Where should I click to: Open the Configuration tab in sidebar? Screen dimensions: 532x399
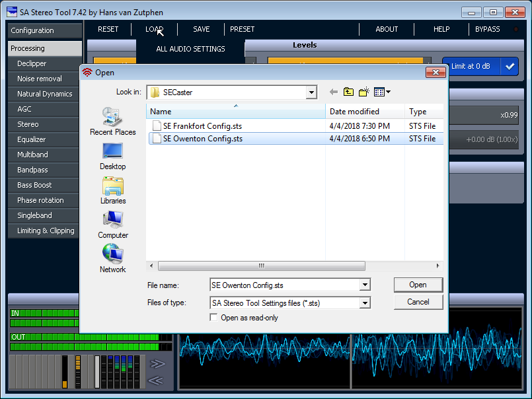[45, 30]
